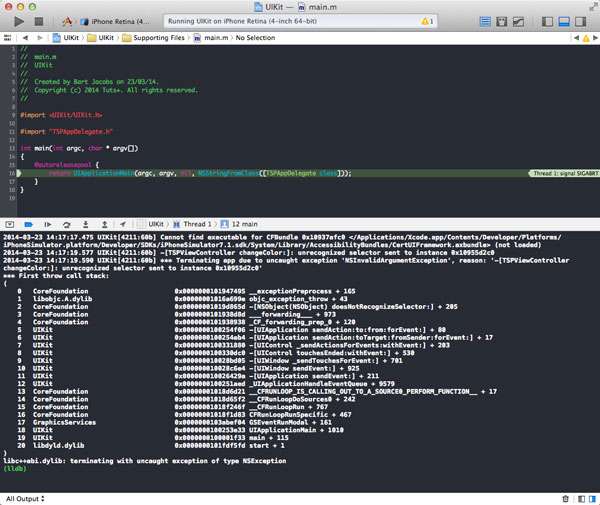Select the iPhone Retina destination

[x=116, y=21]
